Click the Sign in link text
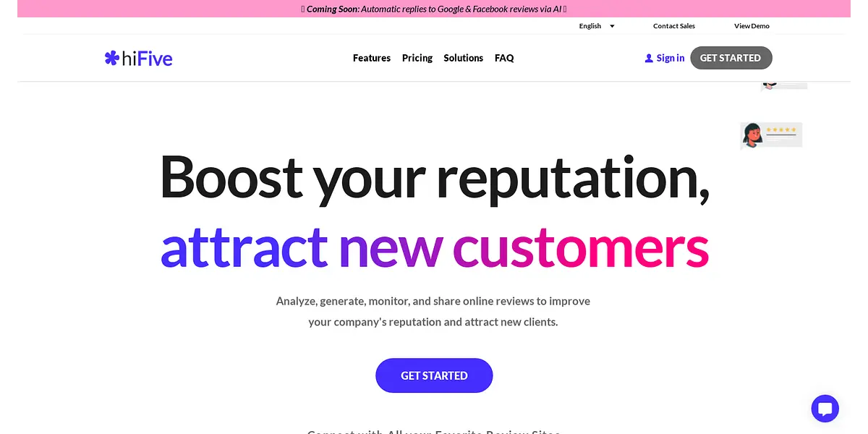868x434 pixels. pyautogui.click(x=671, y=58)
